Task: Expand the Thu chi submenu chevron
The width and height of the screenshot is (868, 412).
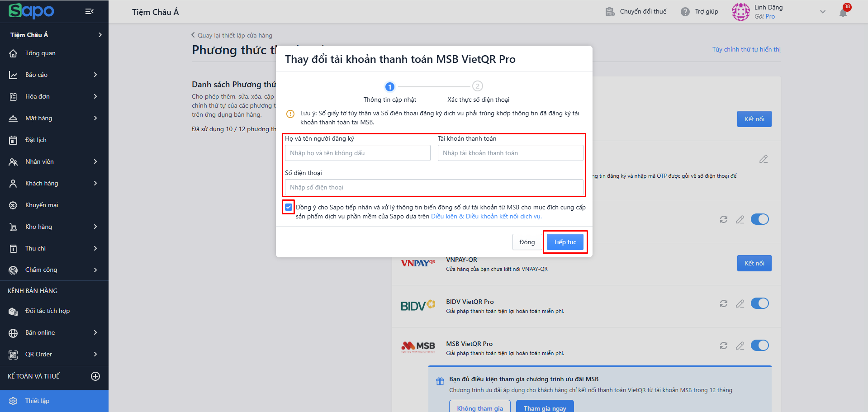Action: (95, 248)
